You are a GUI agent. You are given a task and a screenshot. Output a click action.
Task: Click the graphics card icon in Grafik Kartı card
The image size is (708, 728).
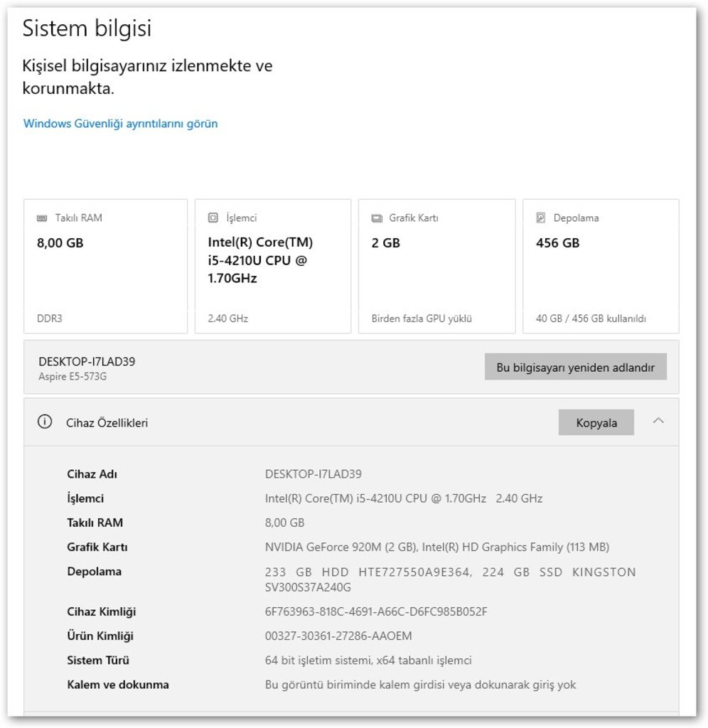pos(377,218)
